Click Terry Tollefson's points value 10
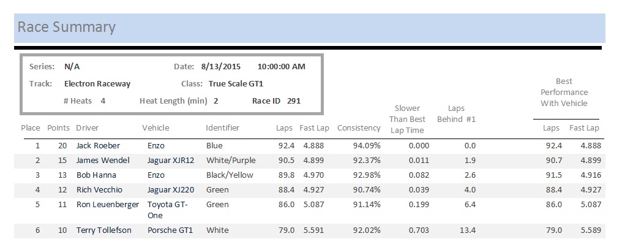Screen dimensions: 644x247 coord(62,230)
